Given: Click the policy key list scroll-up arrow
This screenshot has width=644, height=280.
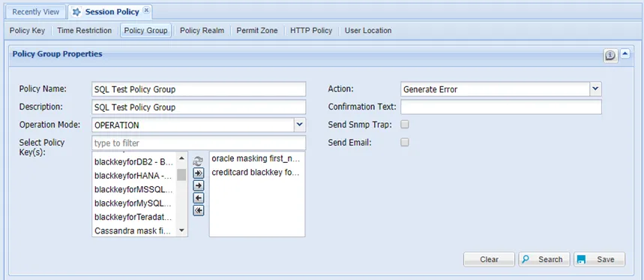Looking at the screenshot, I should pos(182,158).
